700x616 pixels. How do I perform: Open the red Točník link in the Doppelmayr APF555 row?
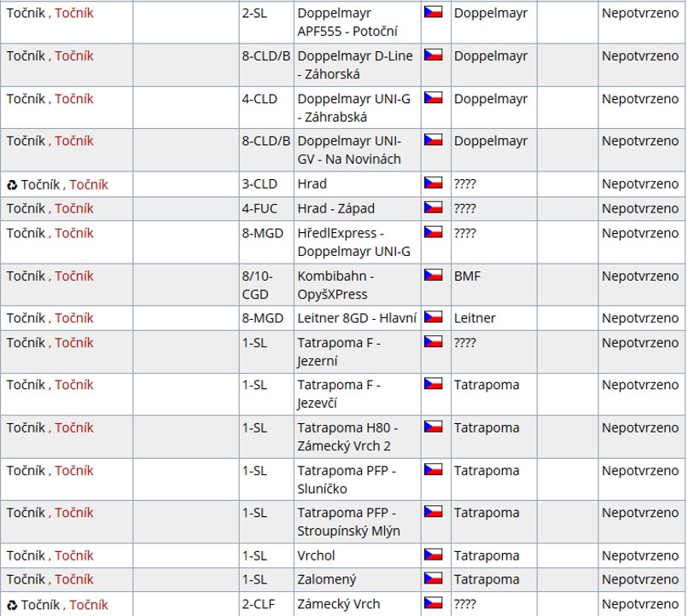point(74,13)
